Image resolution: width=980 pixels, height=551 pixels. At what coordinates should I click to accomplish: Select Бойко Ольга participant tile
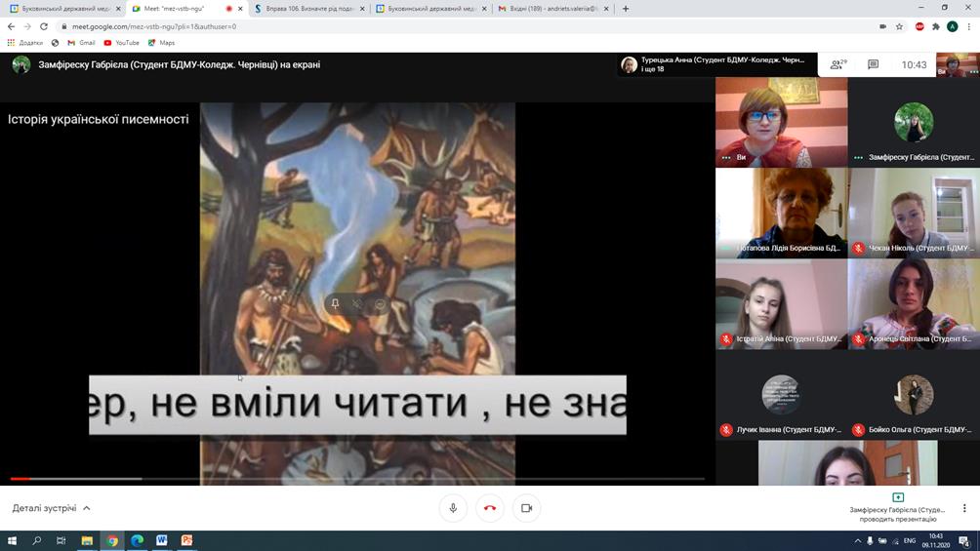click(914, 395)
